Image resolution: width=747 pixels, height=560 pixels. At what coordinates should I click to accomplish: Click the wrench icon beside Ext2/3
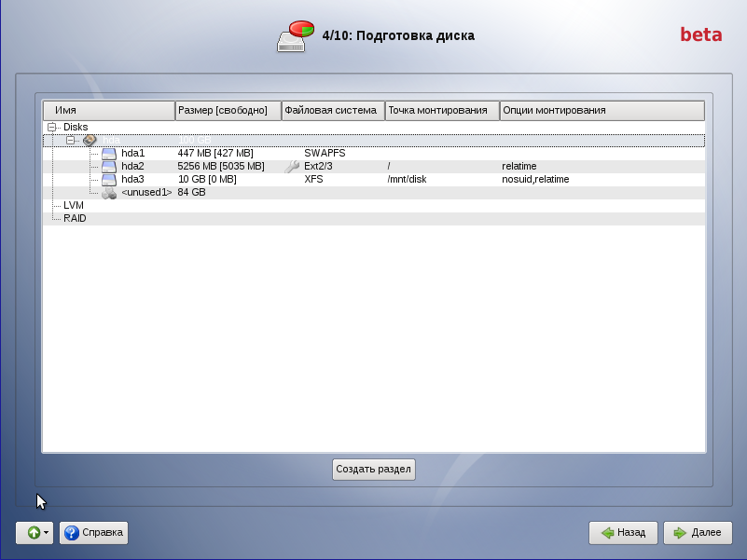coord(292,166)
